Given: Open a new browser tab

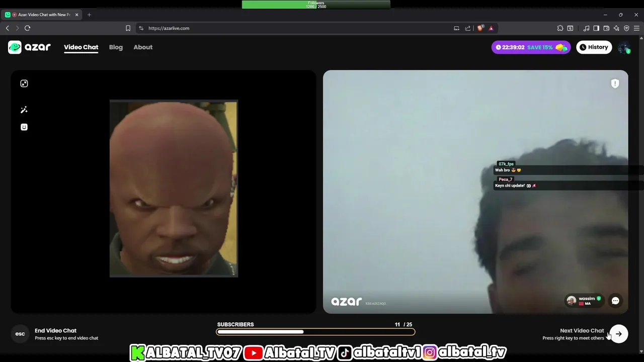Looking at the screenshot, I should 89,15.
